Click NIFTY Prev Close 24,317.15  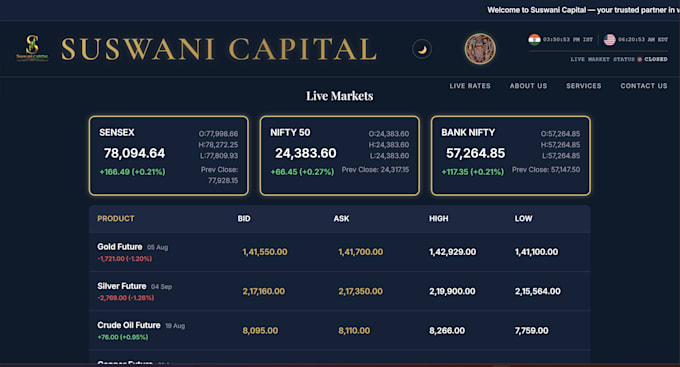[x=375, y=170]
